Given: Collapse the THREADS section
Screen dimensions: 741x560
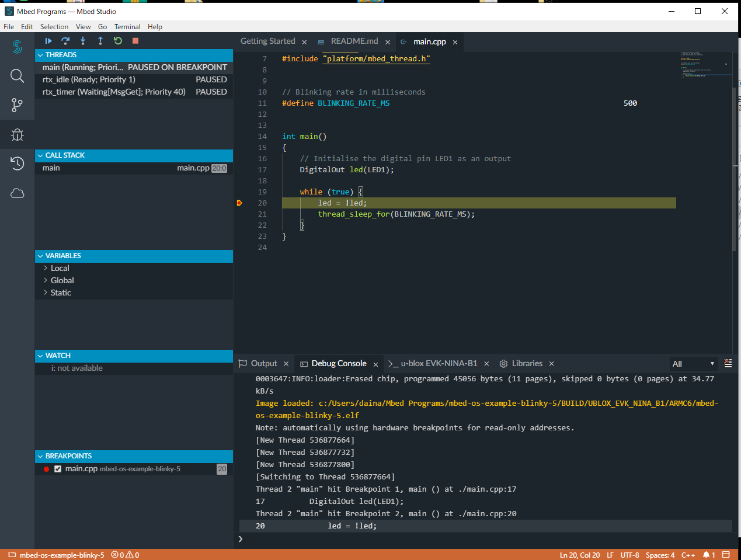Looking at the screenshot, I should (134, 55).
